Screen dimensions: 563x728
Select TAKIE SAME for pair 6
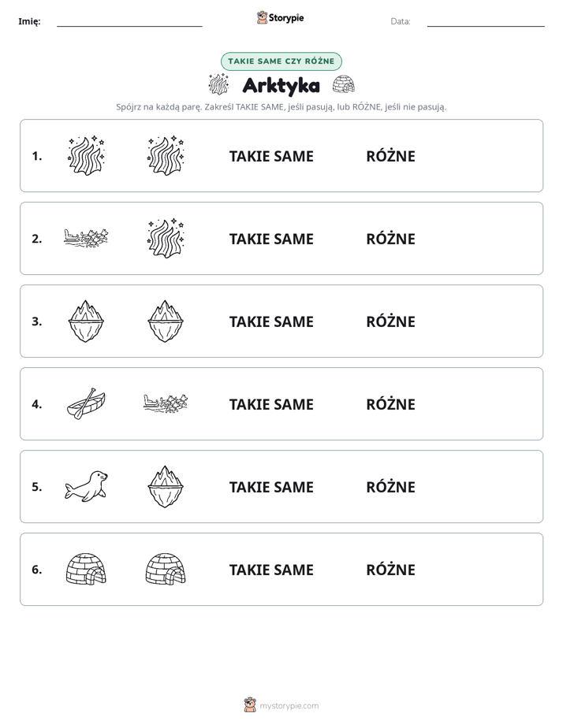pyautogui.click(x=271, y=570)
